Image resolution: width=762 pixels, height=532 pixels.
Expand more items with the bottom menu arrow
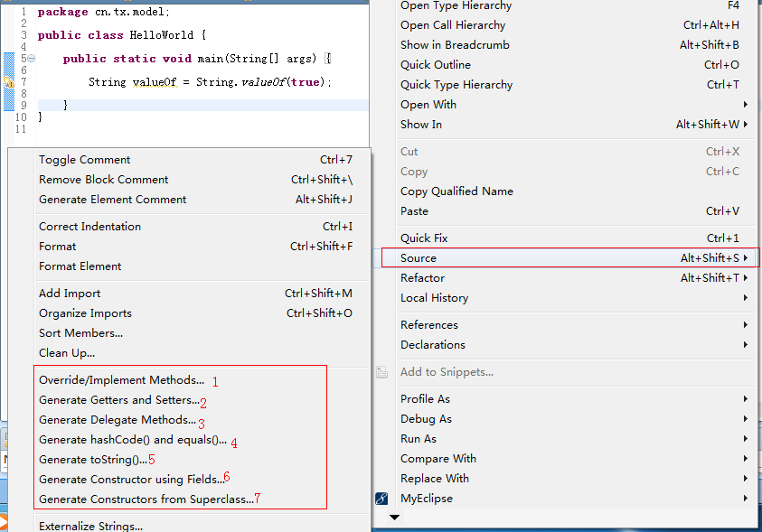(395, 518)
